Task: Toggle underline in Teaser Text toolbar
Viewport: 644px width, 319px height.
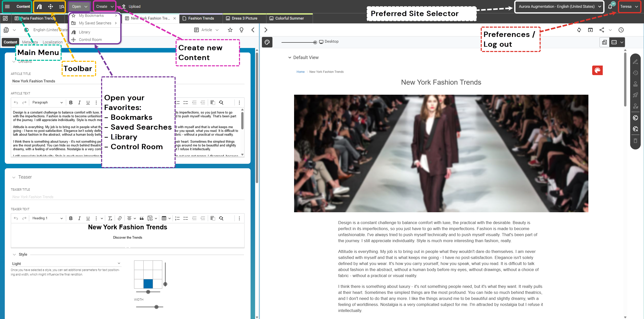Action: (x=88, y=218)
